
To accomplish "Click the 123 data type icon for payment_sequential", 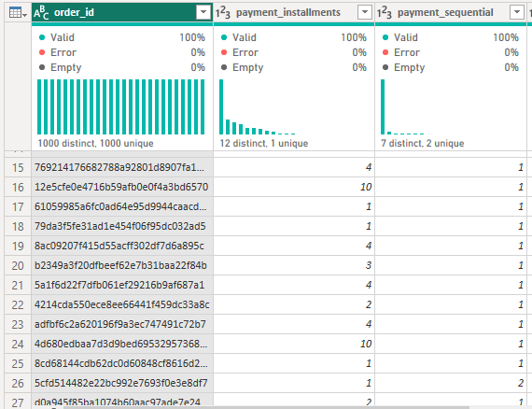I will [x=385, y=13].
